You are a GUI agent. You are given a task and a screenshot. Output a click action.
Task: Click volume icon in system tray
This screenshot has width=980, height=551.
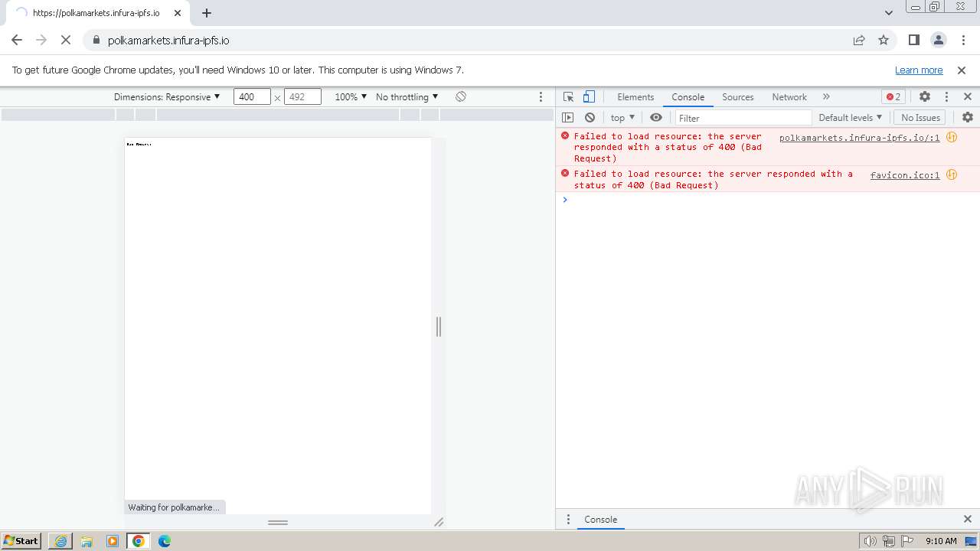coord(870,541)
